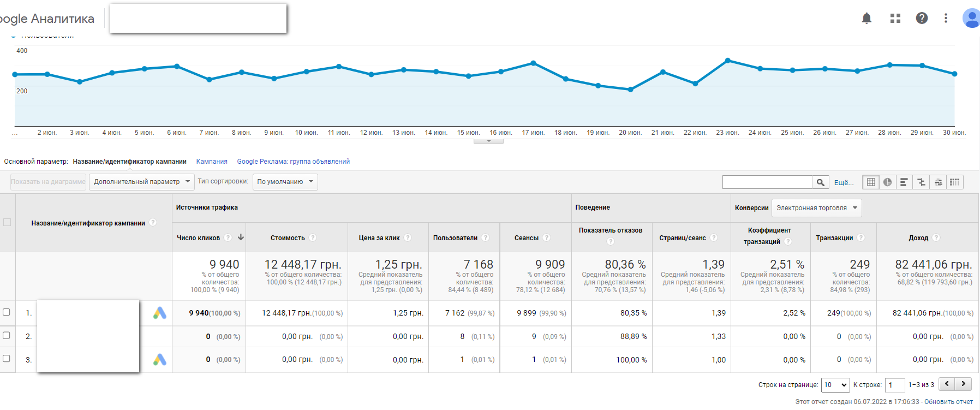The image size is (980, 410).
Task: Click the 23 июн. peak data point
Action: tap(727, 61)
